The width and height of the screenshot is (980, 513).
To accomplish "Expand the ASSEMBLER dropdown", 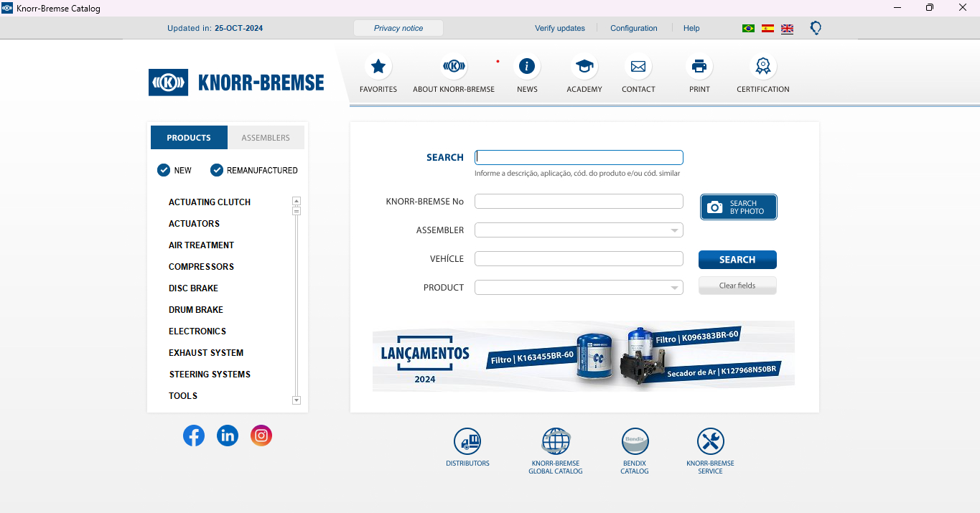I will click(674, 231).
